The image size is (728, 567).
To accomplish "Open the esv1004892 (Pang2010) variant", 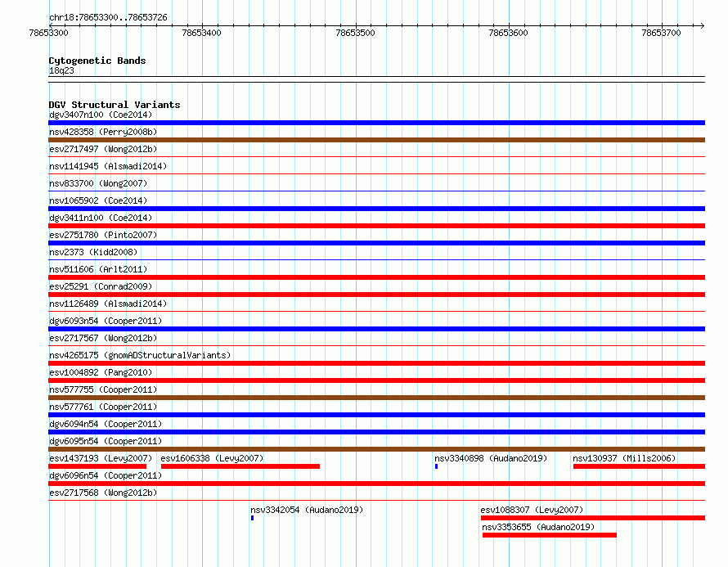I will tap(101, 372).
